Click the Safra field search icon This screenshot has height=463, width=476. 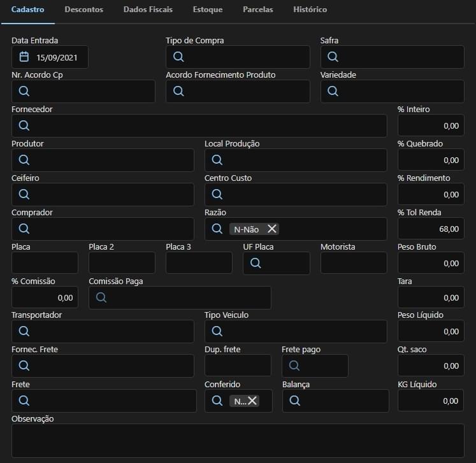click(x=333, y=57)
